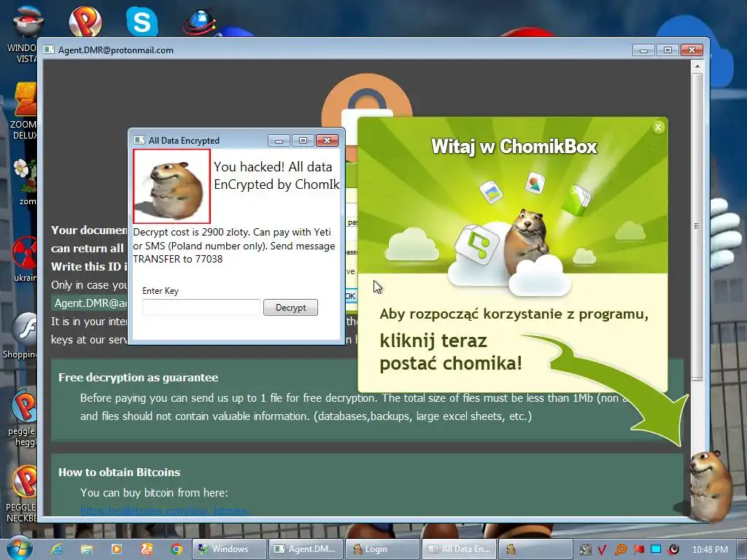
Task: Close the ChomikBox welcome popup
Action: point(658,127)
